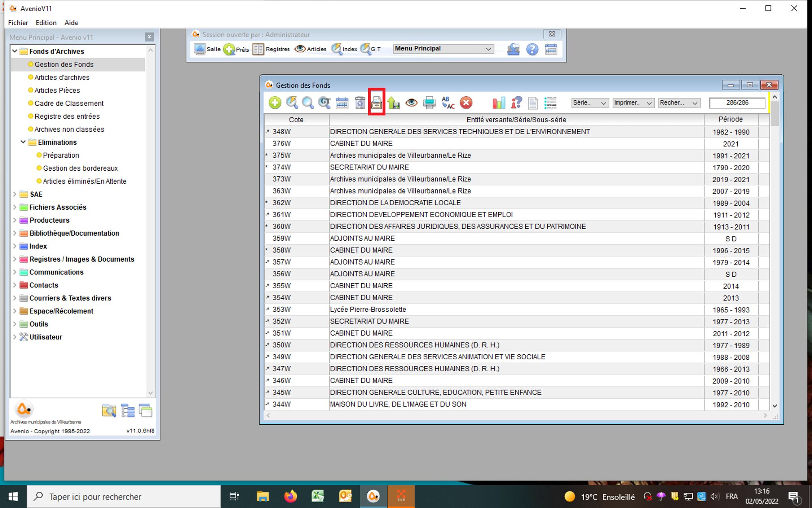Click the eye view icon in Gestion des Fonds
Screen dimensions: 812x508
coord(411,103)
